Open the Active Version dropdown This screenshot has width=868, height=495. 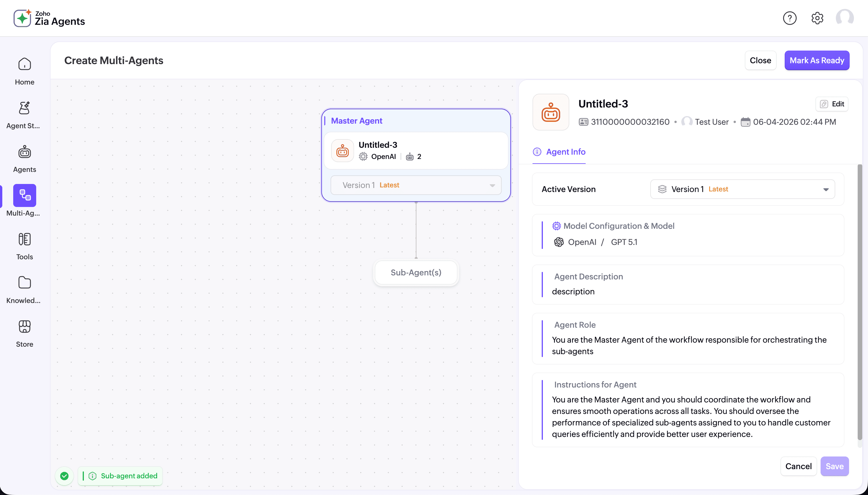pos(742,189)
